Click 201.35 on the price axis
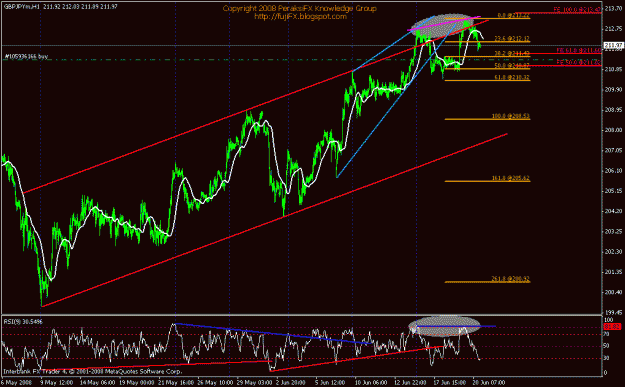Image resolution: width=625 pixels, height=387 pixels. click(613, 272)
